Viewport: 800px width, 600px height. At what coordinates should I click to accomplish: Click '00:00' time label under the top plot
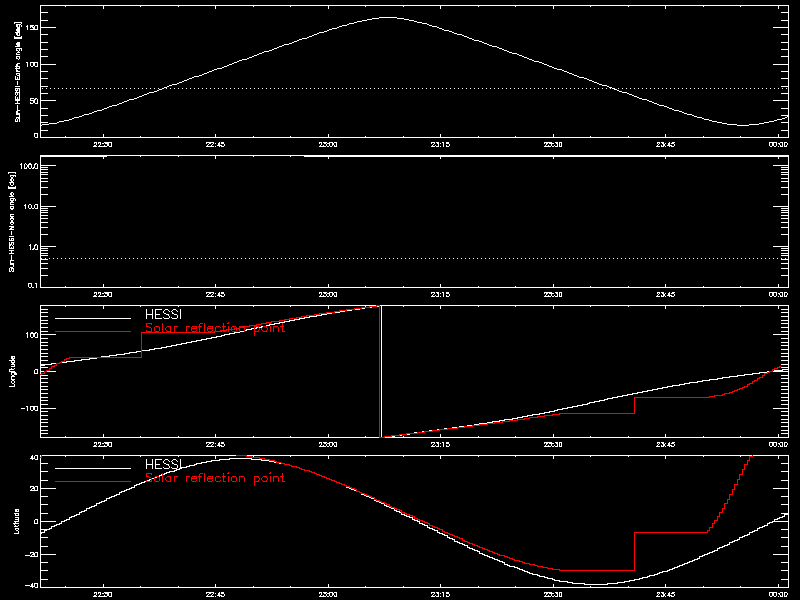[778, 145]
